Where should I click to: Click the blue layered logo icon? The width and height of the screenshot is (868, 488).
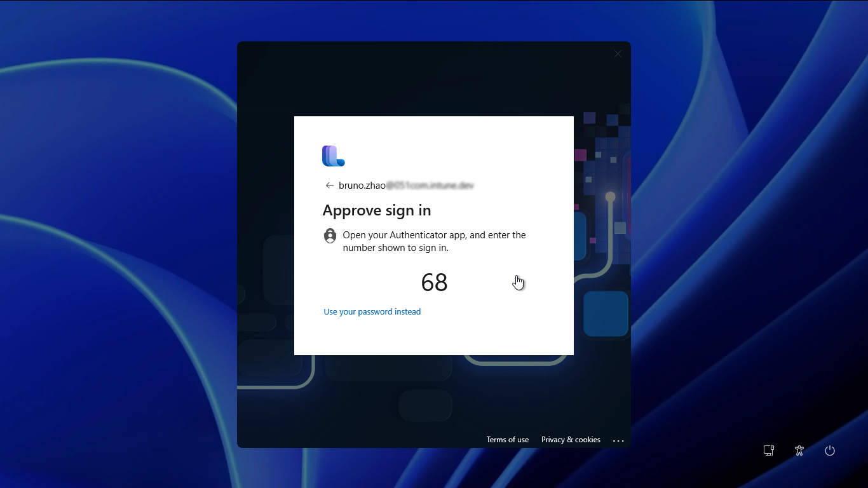(x=334, y=156)
